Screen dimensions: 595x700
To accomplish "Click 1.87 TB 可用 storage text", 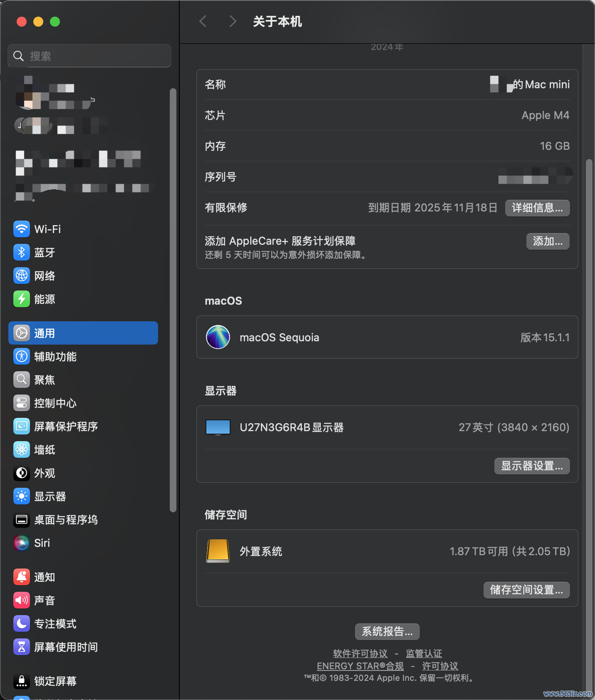I will [x=479, y=551].
